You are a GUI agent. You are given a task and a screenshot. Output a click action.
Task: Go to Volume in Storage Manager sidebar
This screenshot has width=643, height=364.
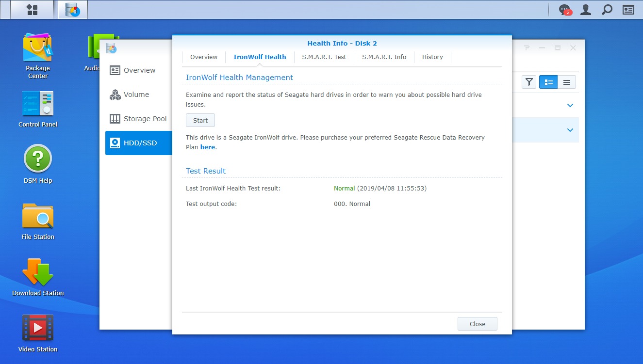click(139, 95)
